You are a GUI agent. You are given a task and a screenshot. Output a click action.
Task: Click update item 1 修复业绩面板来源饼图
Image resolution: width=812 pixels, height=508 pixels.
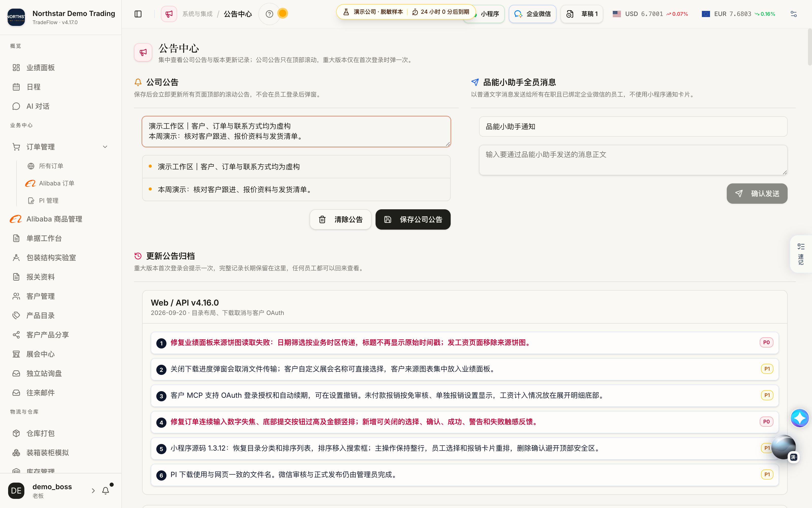click(x=465, y=343)
